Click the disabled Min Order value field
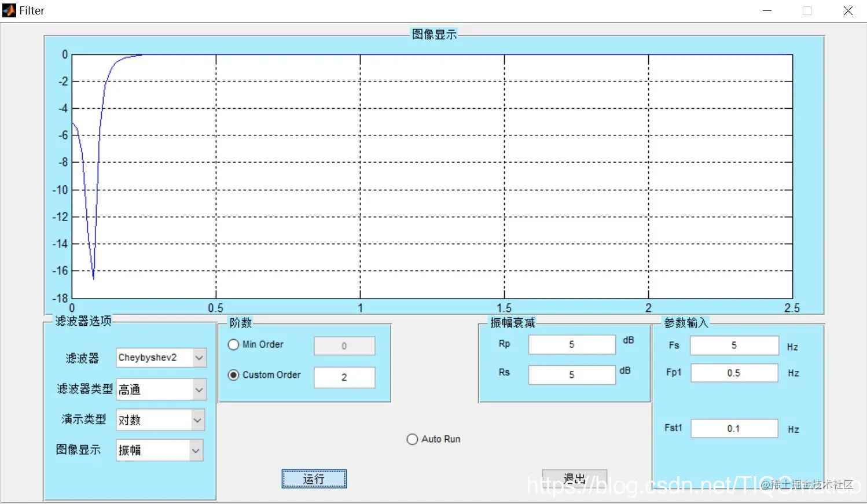 point(344,345)
